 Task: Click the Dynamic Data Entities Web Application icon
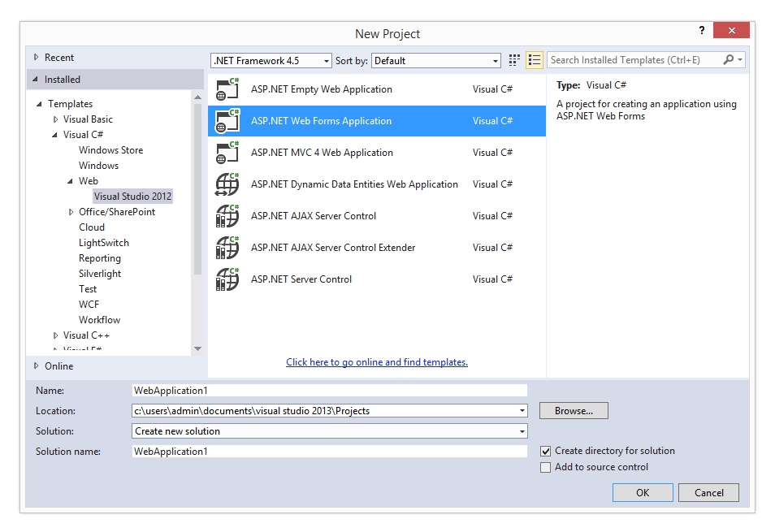227,184
